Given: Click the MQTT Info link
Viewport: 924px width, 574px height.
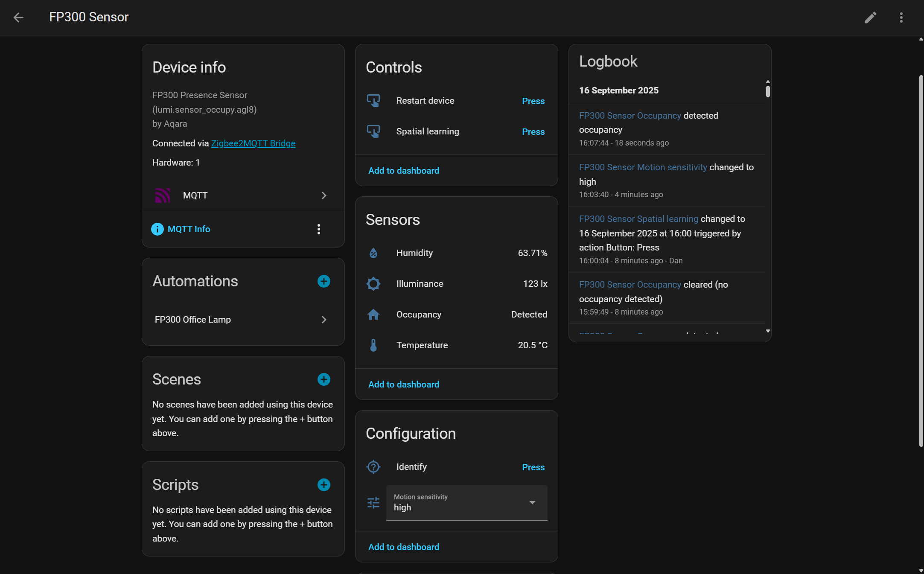Looking at the screenshot, I should pos(189,229).
